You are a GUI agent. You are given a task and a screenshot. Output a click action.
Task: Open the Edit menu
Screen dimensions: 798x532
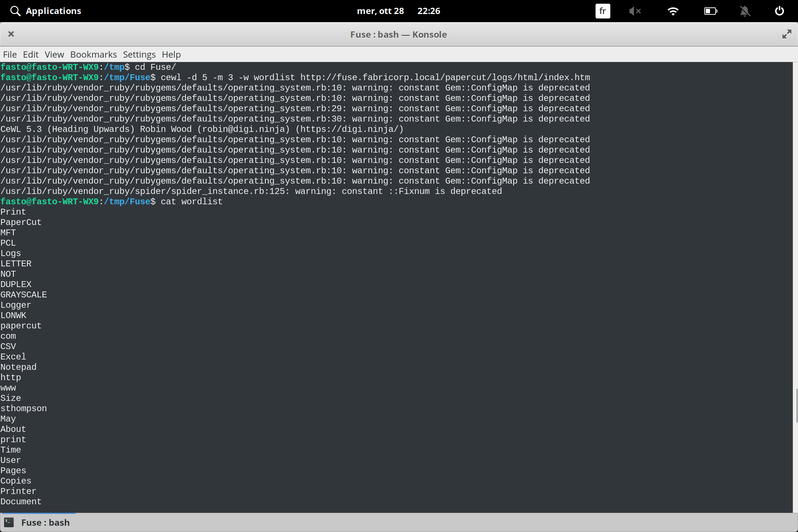pos(31,54)
